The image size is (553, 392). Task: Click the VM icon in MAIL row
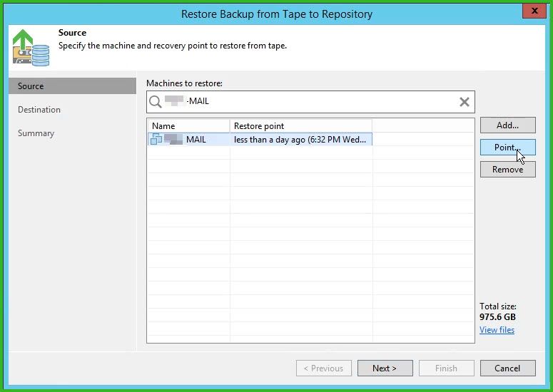click(156, 139)
